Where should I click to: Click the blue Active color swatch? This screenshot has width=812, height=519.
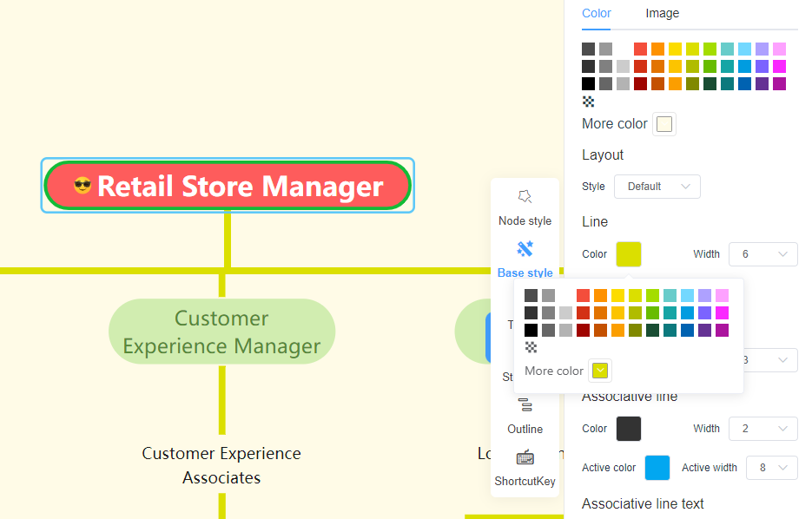(657, 467)
